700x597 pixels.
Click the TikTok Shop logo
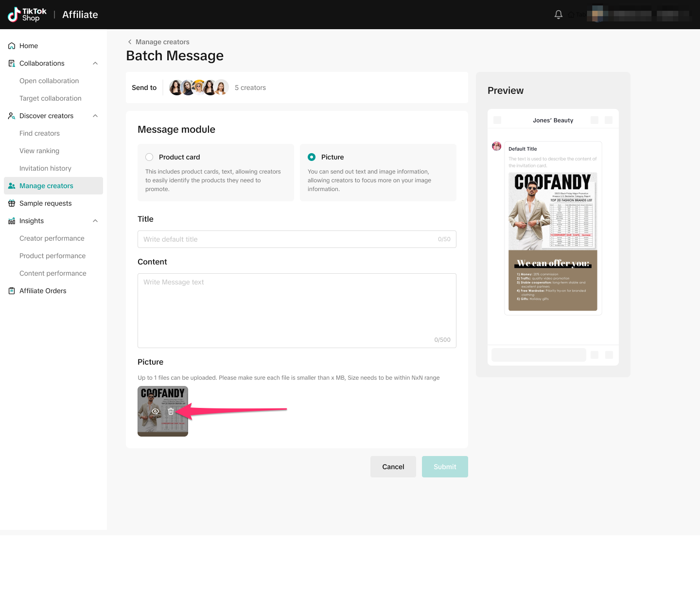[x=27, y=15]
